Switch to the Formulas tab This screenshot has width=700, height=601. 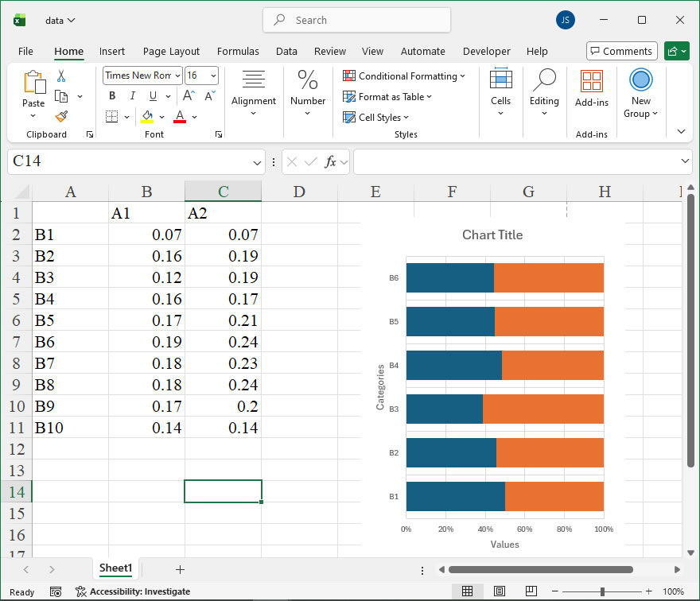[x=238, y=51]
